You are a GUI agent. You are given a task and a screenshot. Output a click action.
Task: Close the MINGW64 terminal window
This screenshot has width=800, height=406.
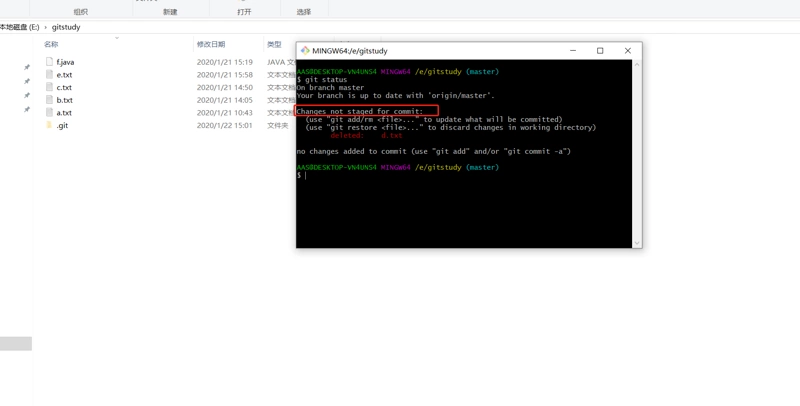[x=628, y=50]
